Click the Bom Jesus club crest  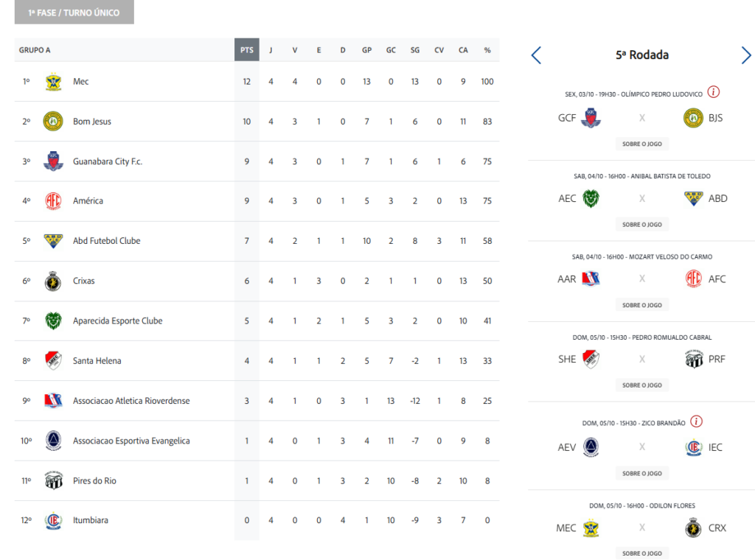[x=53, y=122]
